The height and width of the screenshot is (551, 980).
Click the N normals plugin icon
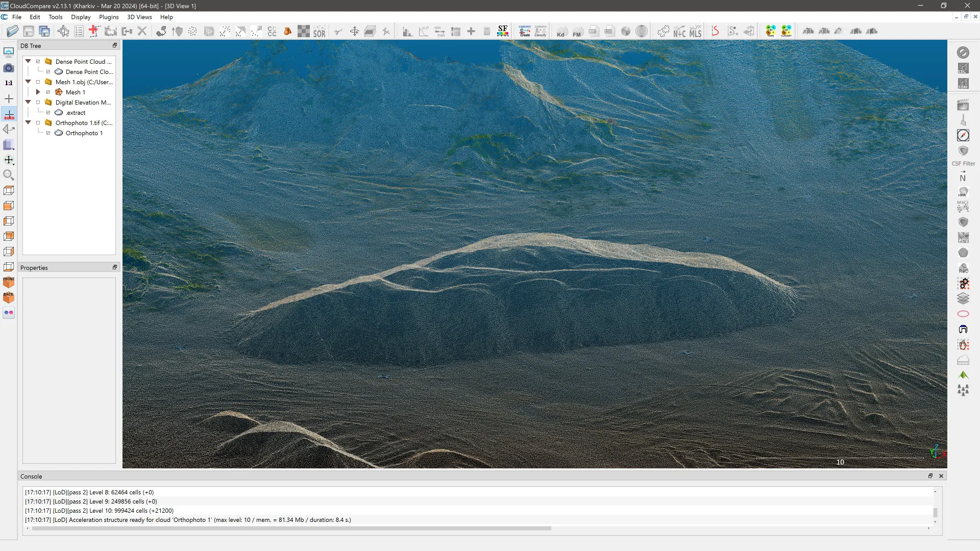[963, 177]
